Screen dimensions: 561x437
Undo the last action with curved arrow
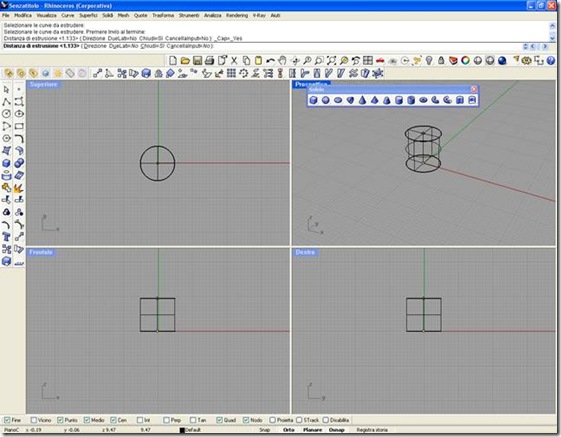(270, 60)
